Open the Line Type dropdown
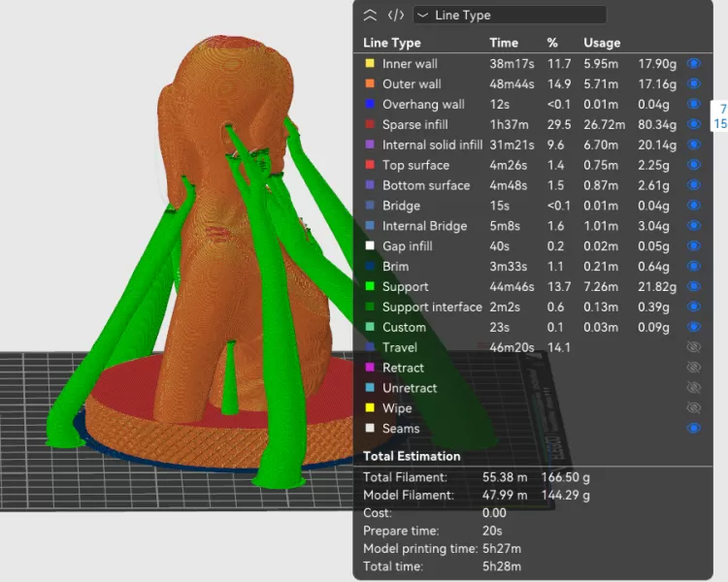This screenshot has height=582, width=728. (510, 15)
